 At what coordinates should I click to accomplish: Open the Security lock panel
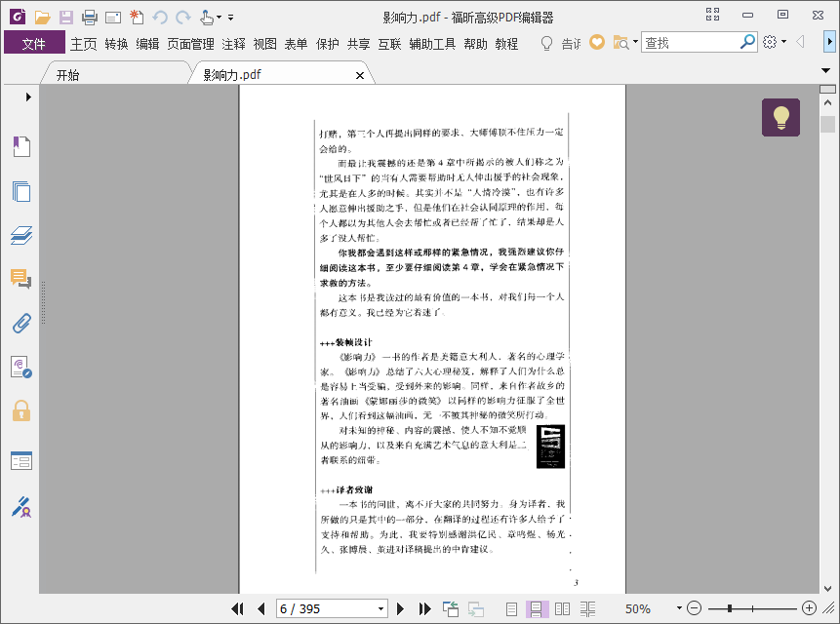click(x=21, y=411)
